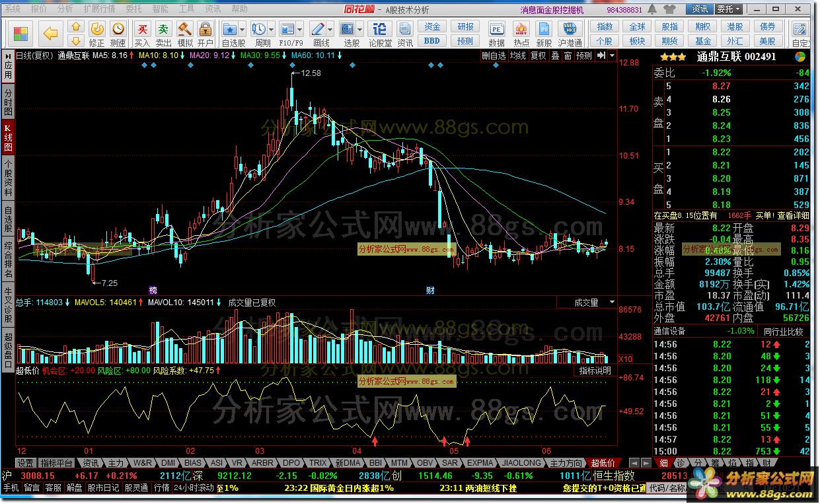Click the 股市日记 status bar item
The image size is (820, 504).
coord(104,488)
